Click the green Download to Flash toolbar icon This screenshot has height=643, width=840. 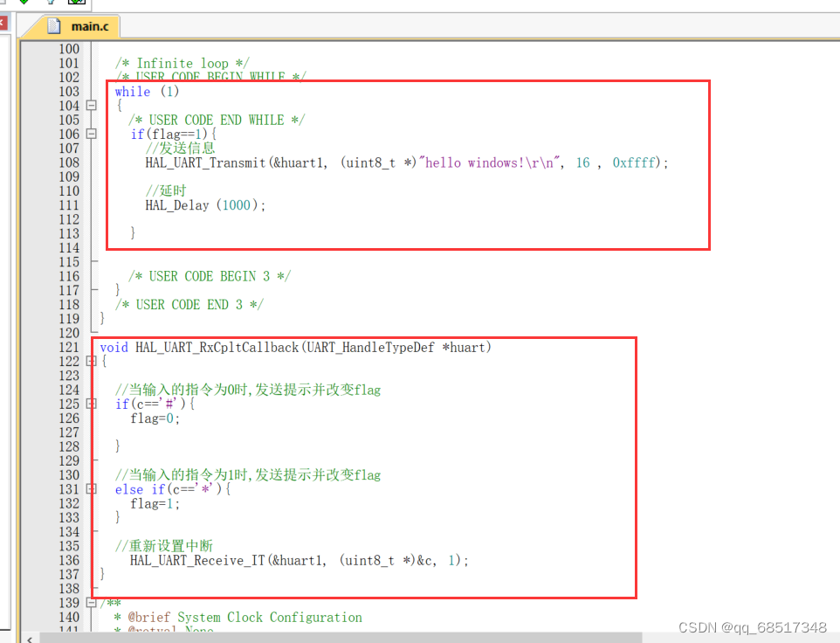pyautogui.click(x=24, y=3)
